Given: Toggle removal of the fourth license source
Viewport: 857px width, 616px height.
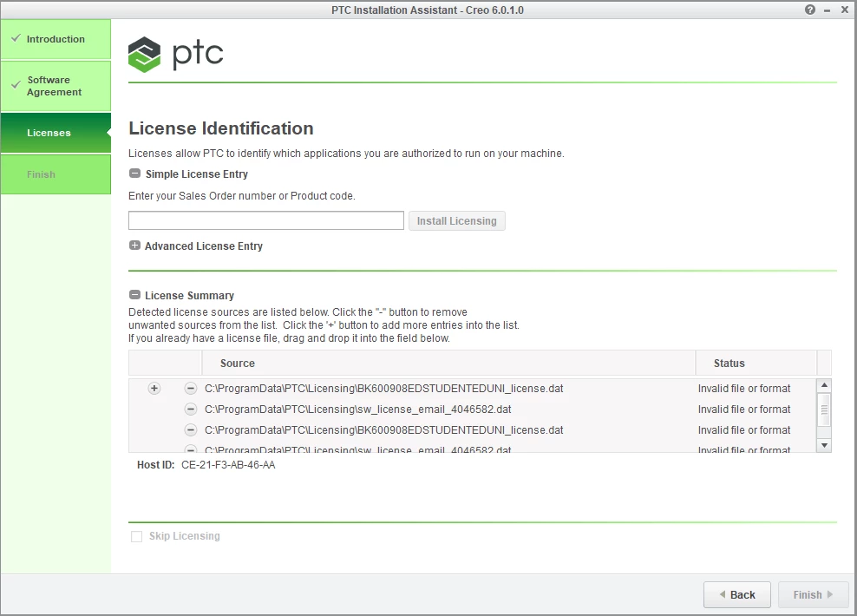Looking at the screenshot, I should pyautogui.click(x=190, y=449).
